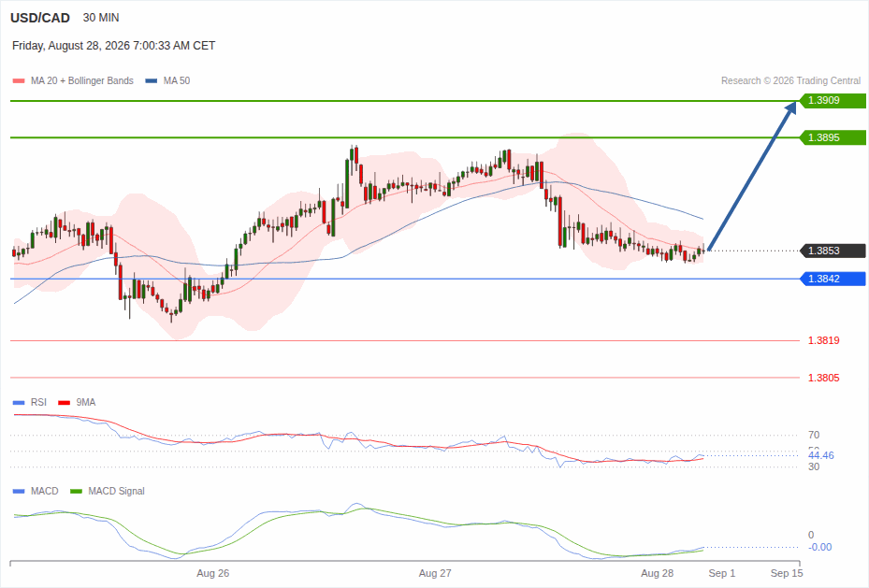Viewport: 869px width, 588px height.
Task: Click the 30 MIN timeframe label
Action: pyautogui.click(x=101, y=18)
